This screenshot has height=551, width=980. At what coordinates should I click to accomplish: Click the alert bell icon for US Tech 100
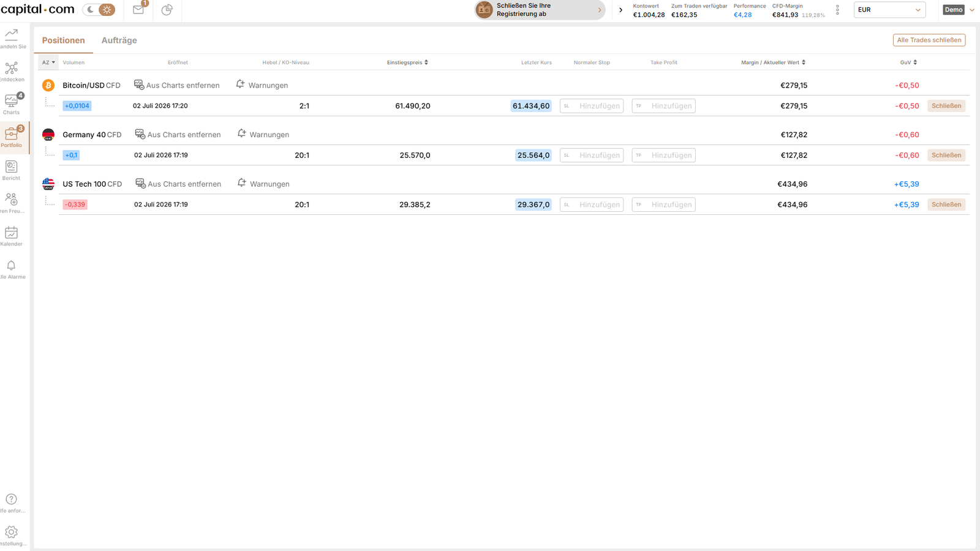pyautogui.click(x=242, y=182)
